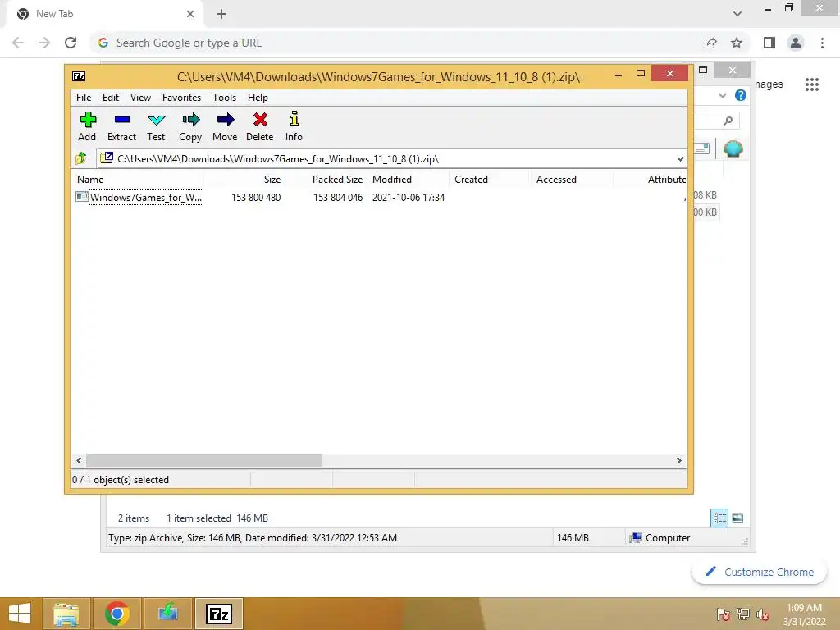Image resolution: width=840 pixels, height=630 pixels.
Task: Open Chrome three-dot menu
Action: [x=822, y=43]
